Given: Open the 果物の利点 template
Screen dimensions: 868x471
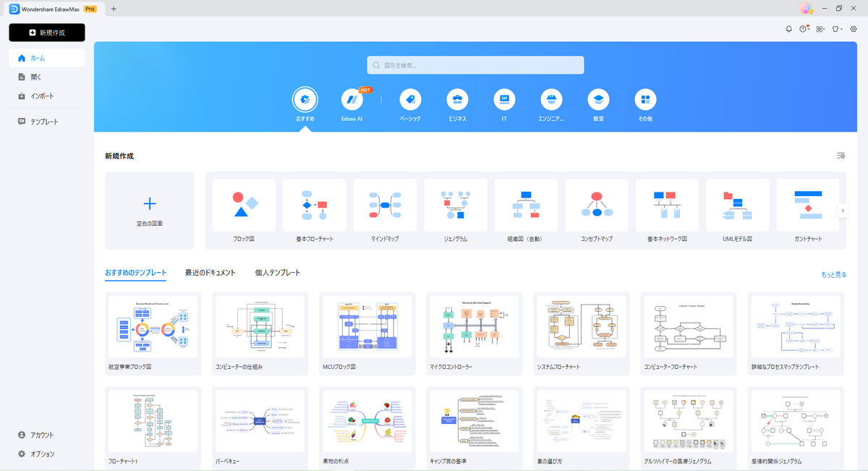Looking at the screenshot, I should tap(367, 428).
